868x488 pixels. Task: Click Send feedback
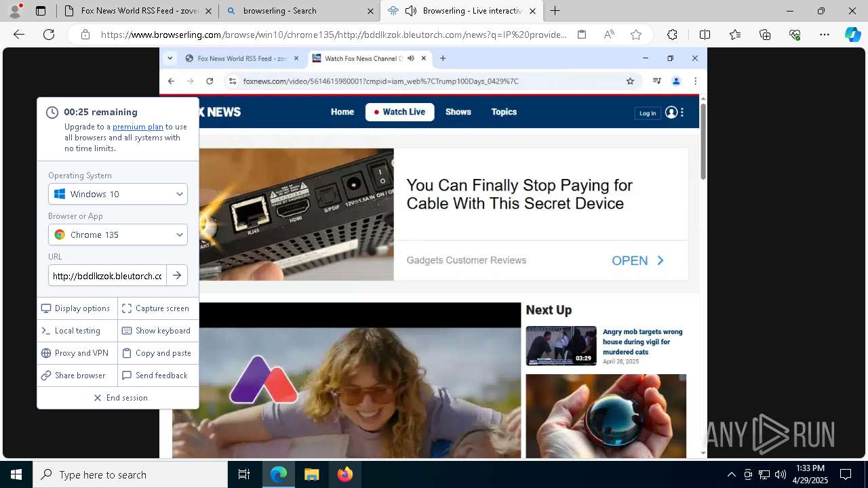[x=158, y=375]
